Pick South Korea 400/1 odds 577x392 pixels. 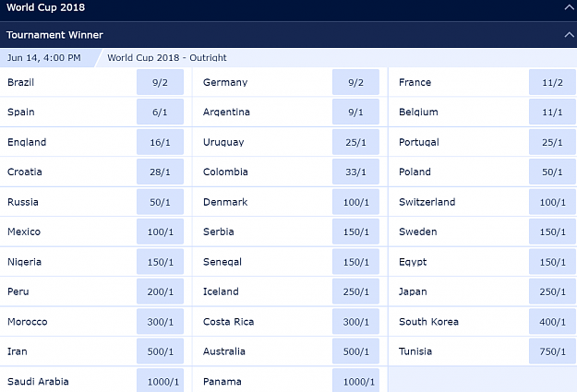click(552, 322)
